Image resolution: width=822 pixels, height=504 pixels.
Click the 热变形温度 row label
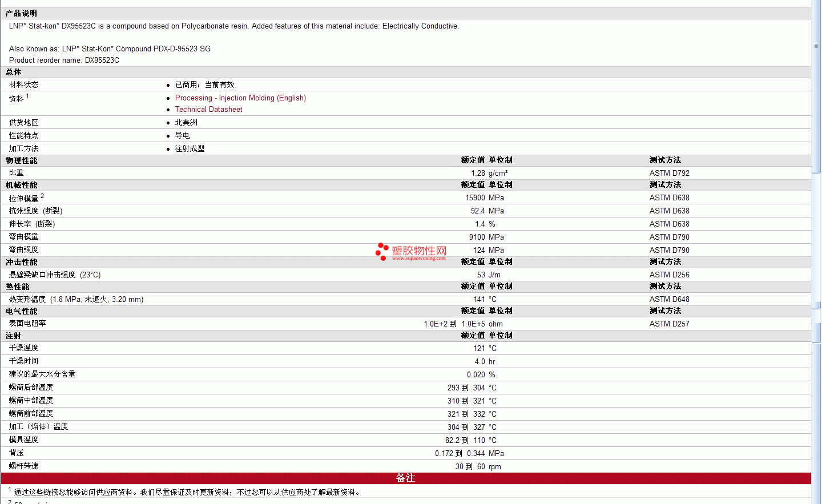click(x=76, y=300)
